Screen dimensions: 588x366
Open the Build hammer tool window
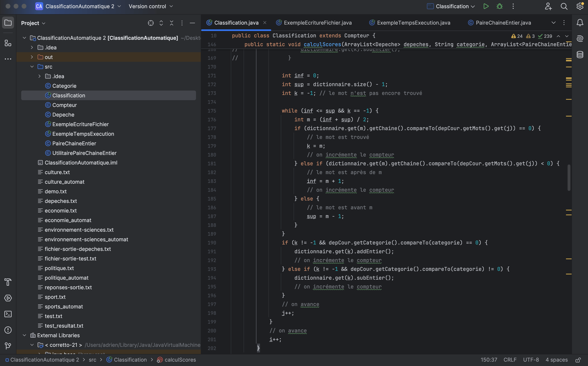tap(8, 282)
